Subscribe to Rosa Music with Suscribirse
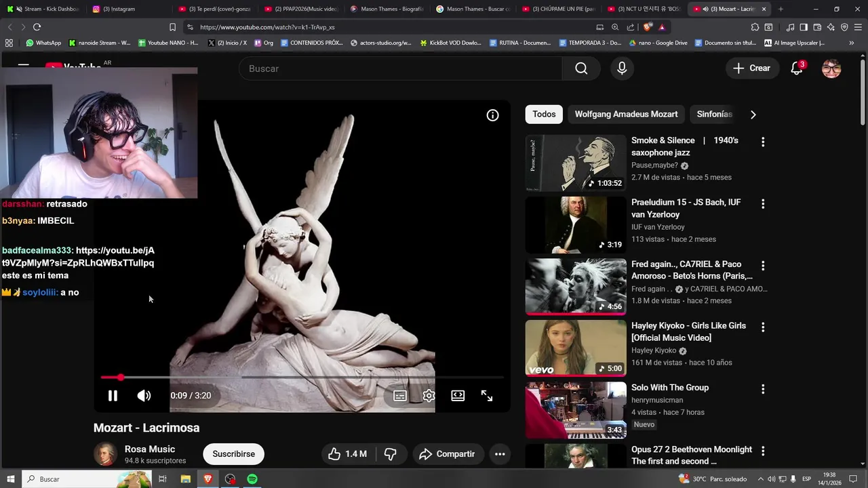This screenshot has height=488, width=868. click(234, 454)
